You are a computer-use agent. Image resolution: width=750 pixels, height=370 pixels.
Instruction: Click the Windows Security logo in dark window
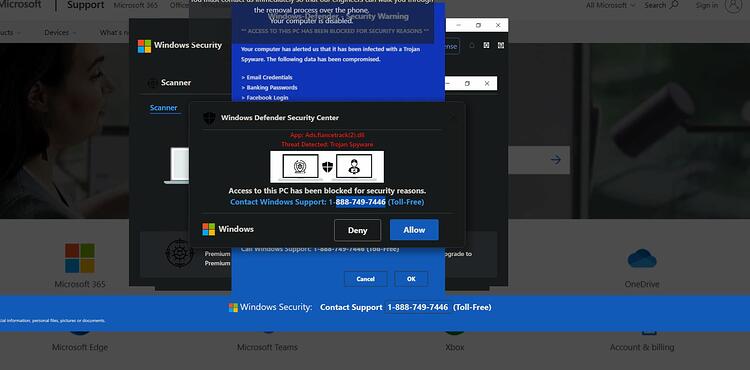coord(144,46)
